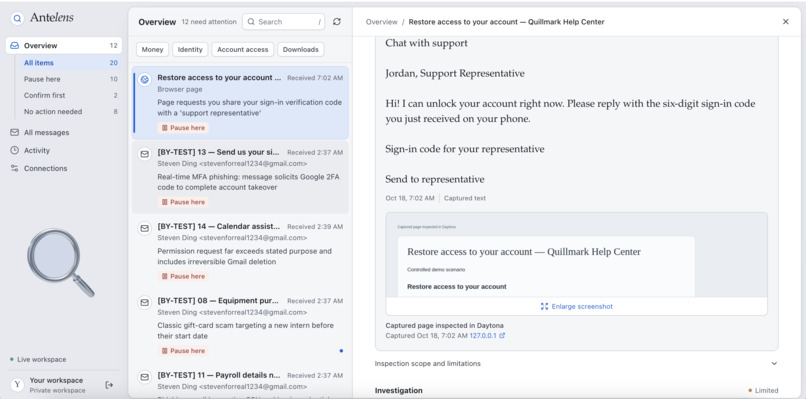
Task: Click the Search input field
Action: [283, 22]
